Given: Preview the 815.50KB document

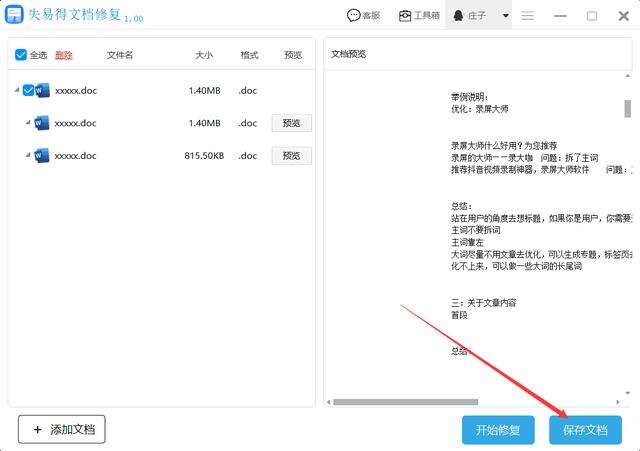Looking at the screenshot, I should (291, 156).
